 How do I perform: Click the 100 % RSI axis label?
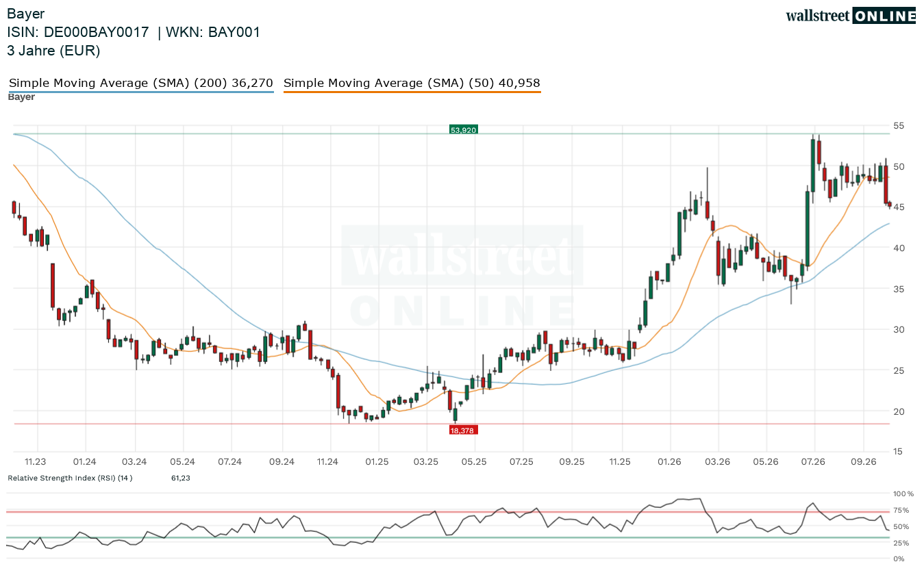pos(903,493)
